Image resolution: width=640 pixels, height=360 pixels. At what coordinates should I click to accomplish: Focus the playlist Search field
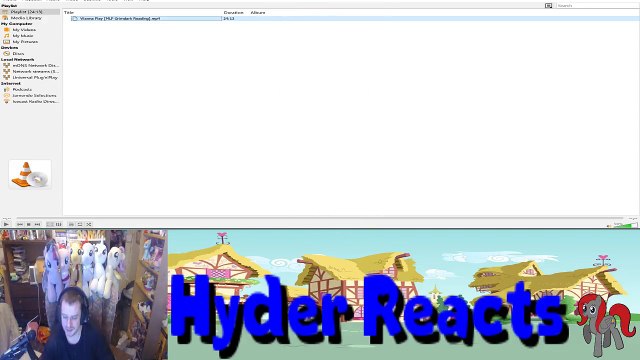(597, 6)
